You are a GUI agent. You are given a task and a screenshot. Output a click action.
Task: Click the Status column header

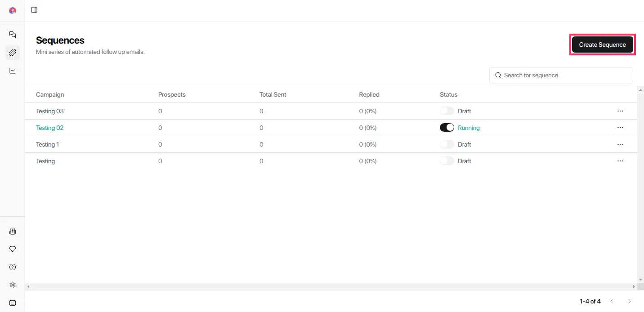tap(448, 94)
